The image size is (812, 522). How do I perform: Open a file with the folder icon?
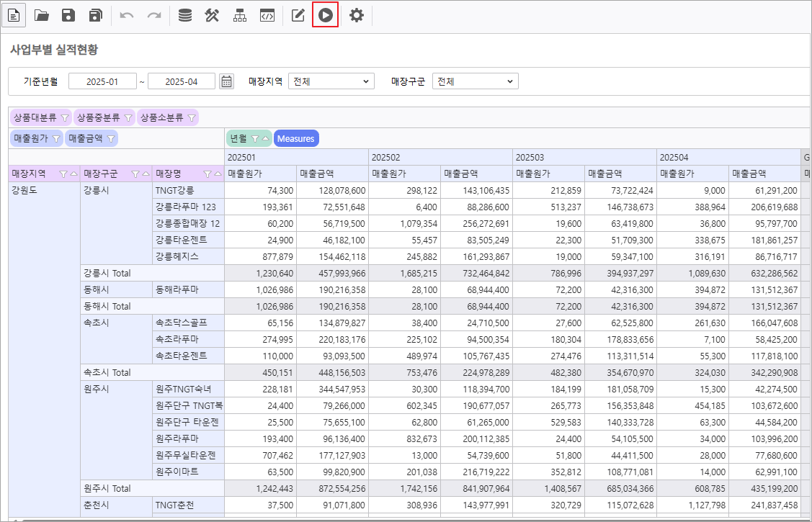coord(42,15)
